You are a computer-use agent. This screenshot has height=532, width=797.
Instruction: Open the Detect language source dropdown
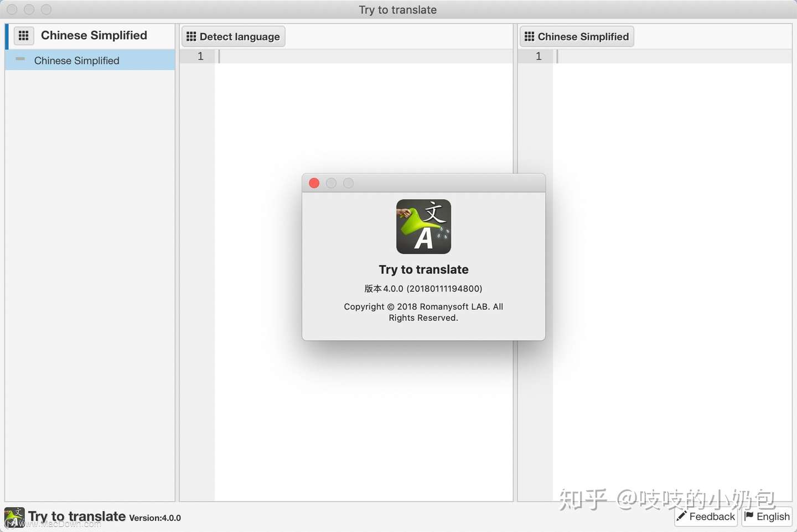click(233, 36)
